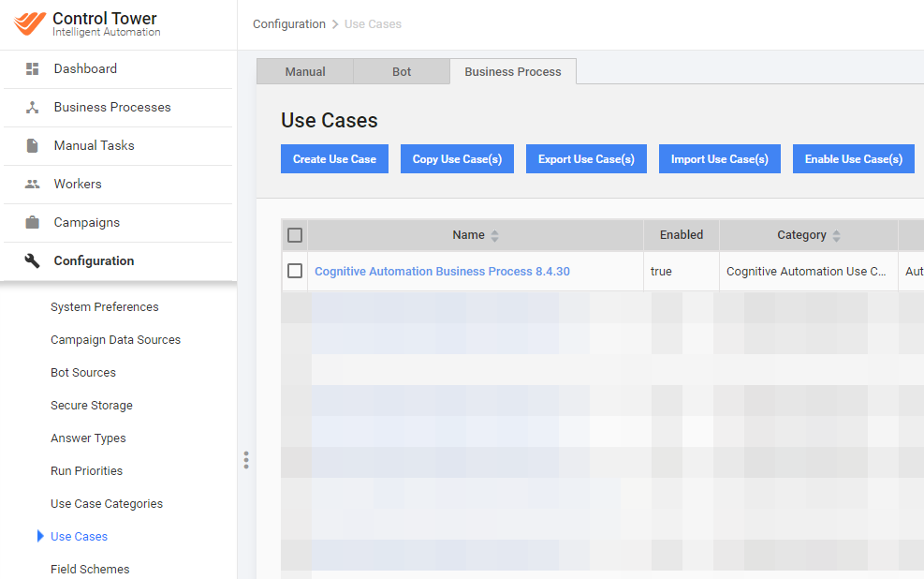
Task: Open Secure Storage submenu item
Action: tap(92, 405)
